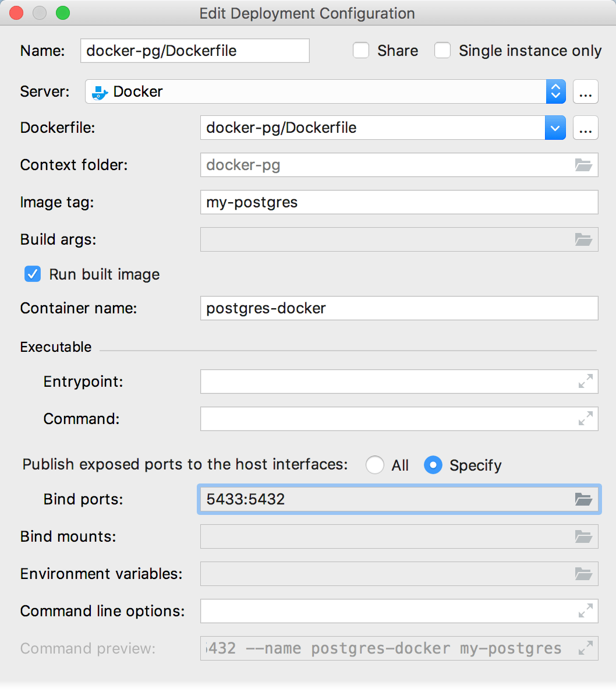Click the 'Container name:' label

click(79, 308)
